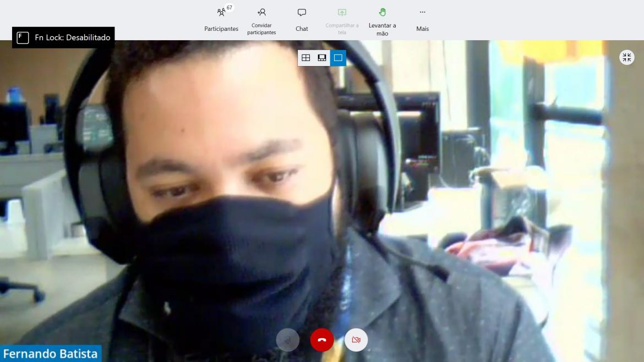Click the F icon in the Fn Lock notification
The width and height of the screenshot is (644, 362).
[x=23, y=37]
